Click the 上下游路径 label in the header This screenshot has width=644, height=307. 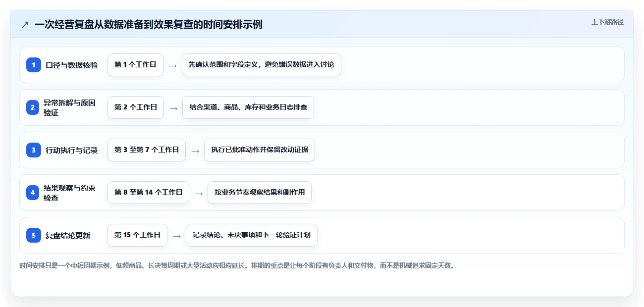click(x=607, y=22)
